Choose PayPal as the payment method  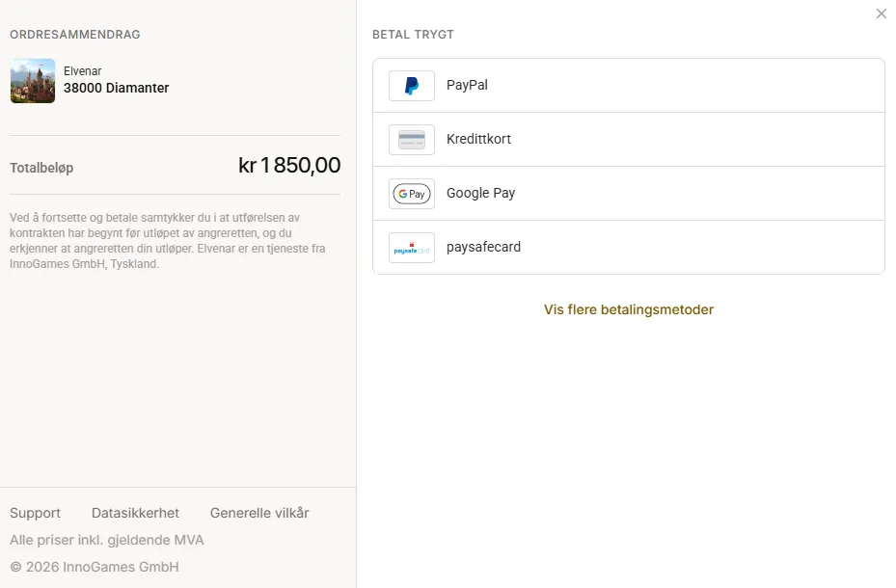(629, 86)
